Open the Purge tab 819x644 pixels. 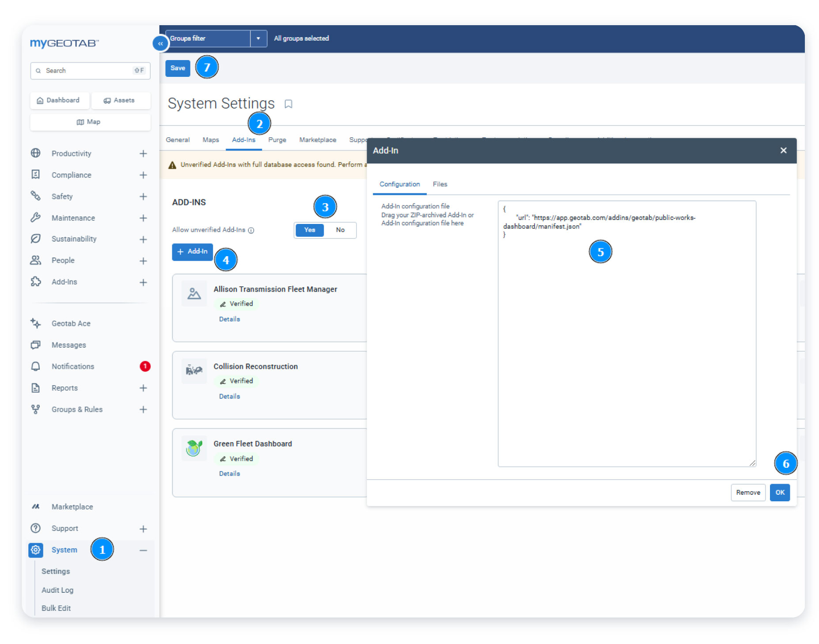coord(277,140)
